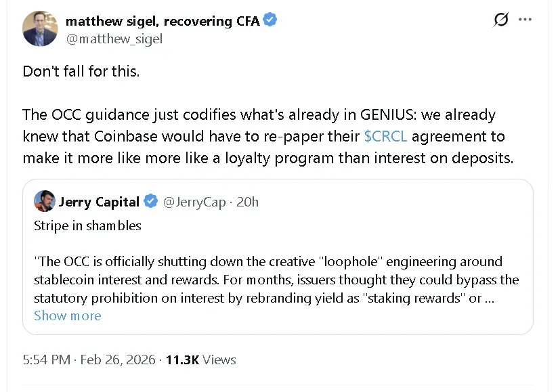
Task: Click Jerry Capital's blue verified badge
Action: (151, 202)
